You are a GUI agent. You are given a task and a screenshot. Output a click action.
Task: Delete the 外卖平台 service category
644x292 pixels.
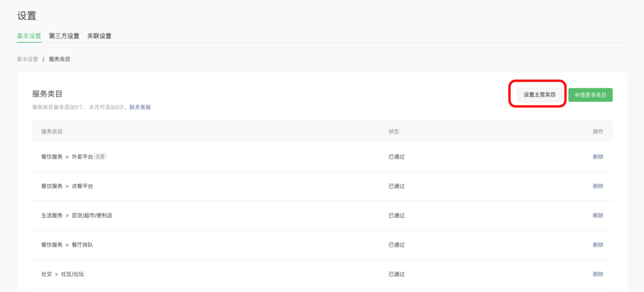point(597,156)
